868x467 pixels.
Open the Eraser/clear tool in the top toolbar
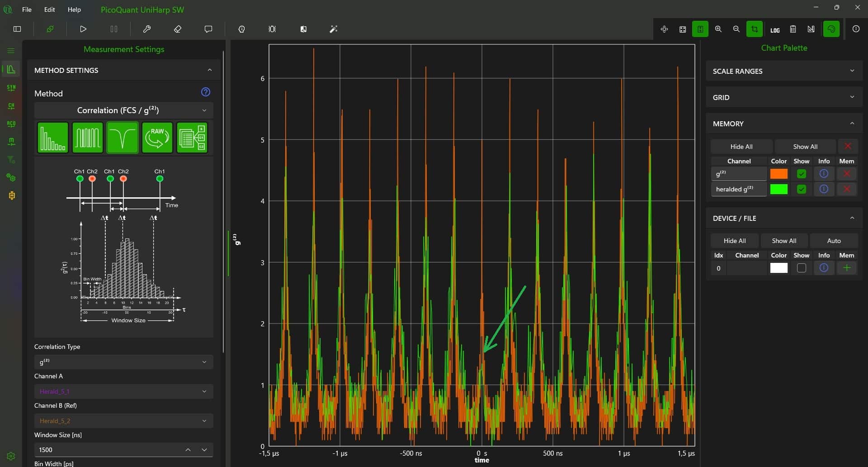click(x=178, y=29)
